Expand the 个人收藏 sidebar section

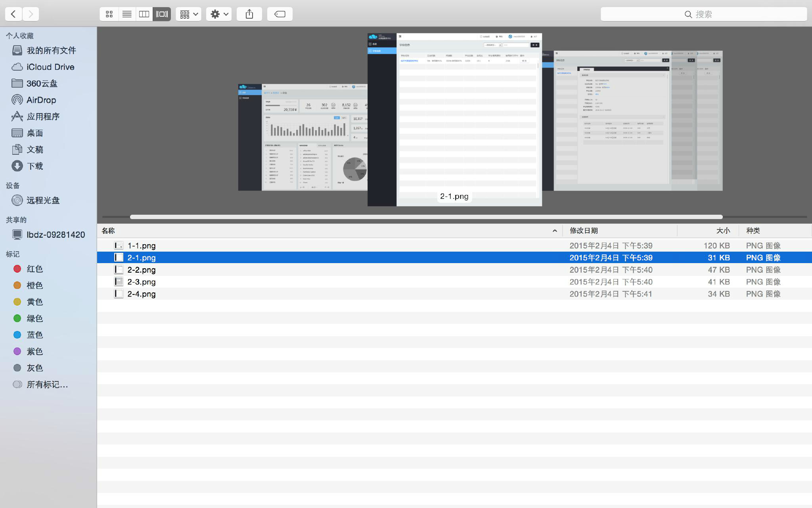point(19,35)
